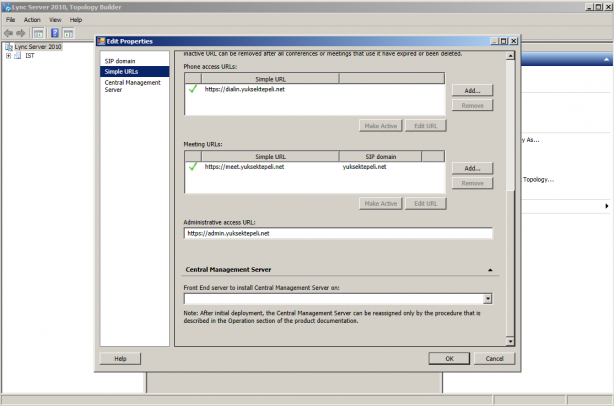Viewport: 614px width, 406px height.
Task: Click the Show/Hide Action Pane toolbar icon
Action: 68,33
